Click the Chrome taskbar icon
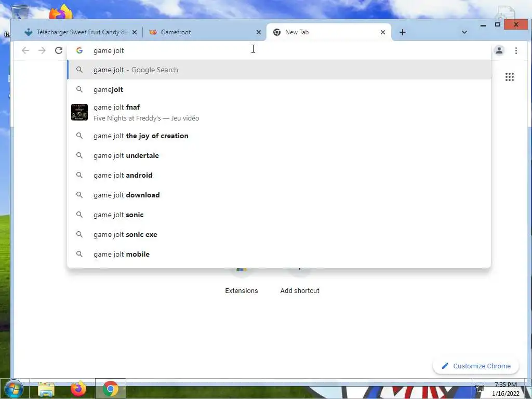This screenshot has height=399, width=532. pos(110,389)
